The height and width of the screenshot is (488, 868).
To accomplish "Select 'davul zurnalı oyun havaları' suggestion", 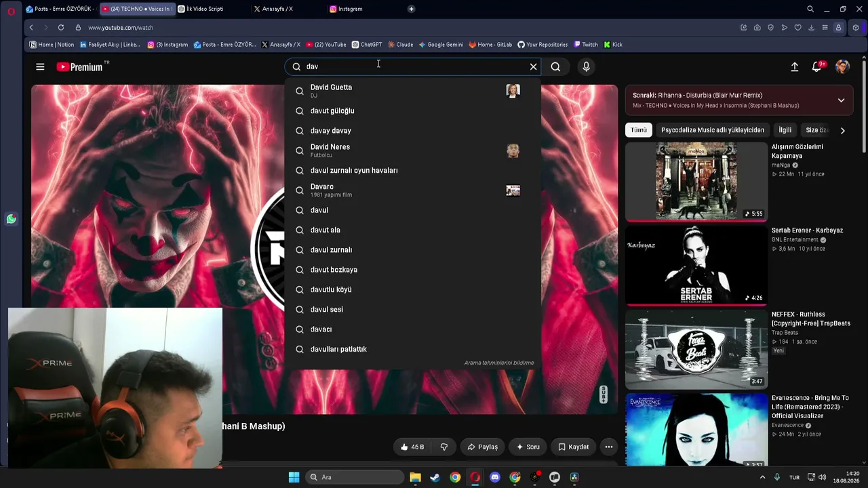I will [412, 170].
